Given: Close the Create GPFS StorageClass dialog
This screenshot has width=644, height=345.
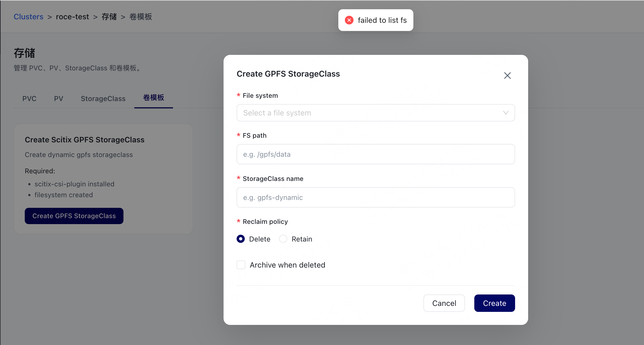Looking at the screenshot, I should (507, 75).
